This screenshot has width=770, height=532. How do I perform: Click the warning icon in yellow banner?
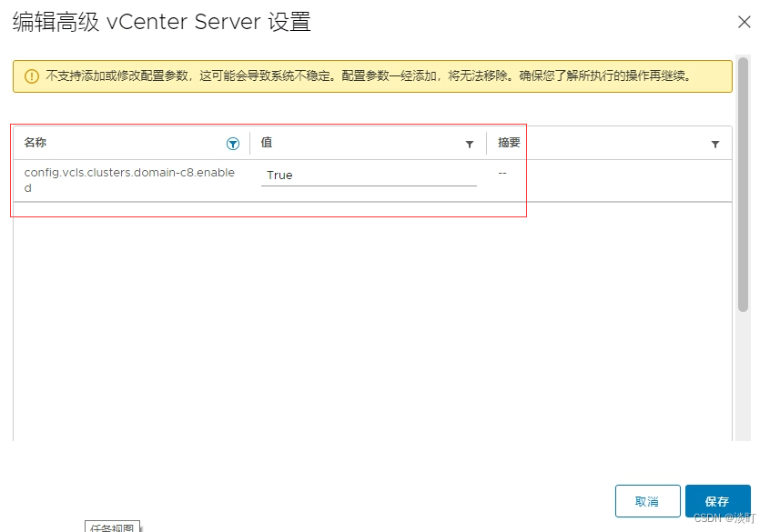click(x=32, y=76)
